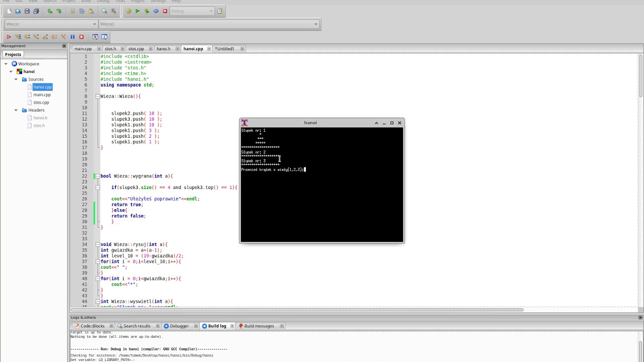The width and height of the screenshot is (644, 362).
Task: Click the Cut scissors icon
Action: (x=72, y=11)
